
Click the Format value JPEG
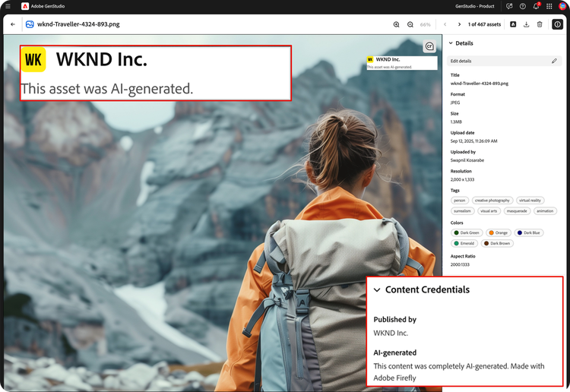click(x=455, y=103)
